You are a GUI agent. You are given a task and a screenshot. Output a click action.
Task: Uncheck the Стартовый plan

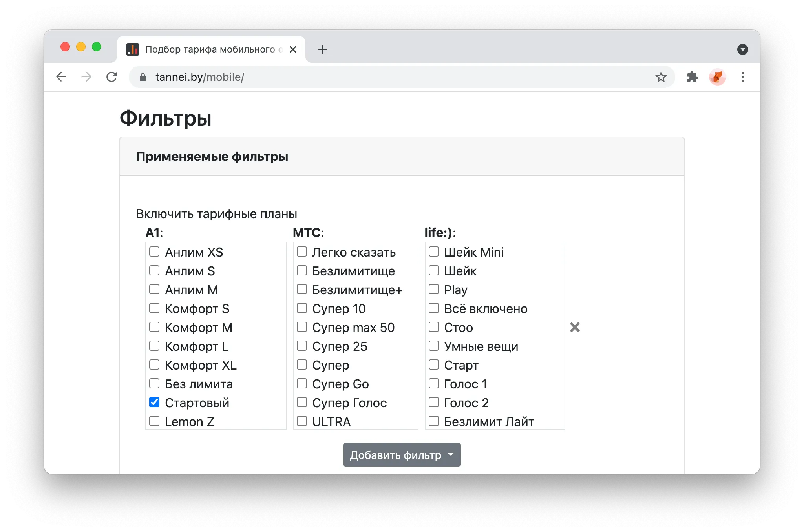(154, 402)
